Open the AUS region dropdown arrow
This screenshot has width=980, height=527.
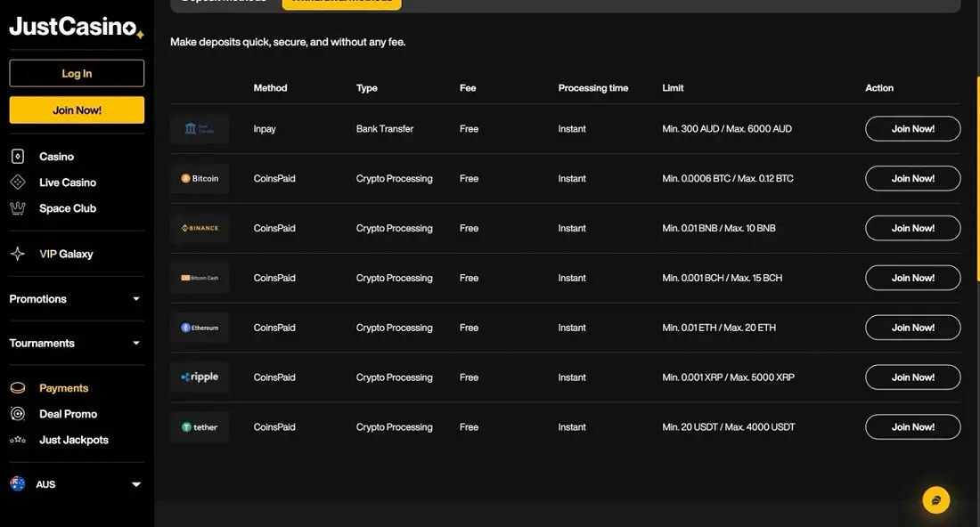136,484
